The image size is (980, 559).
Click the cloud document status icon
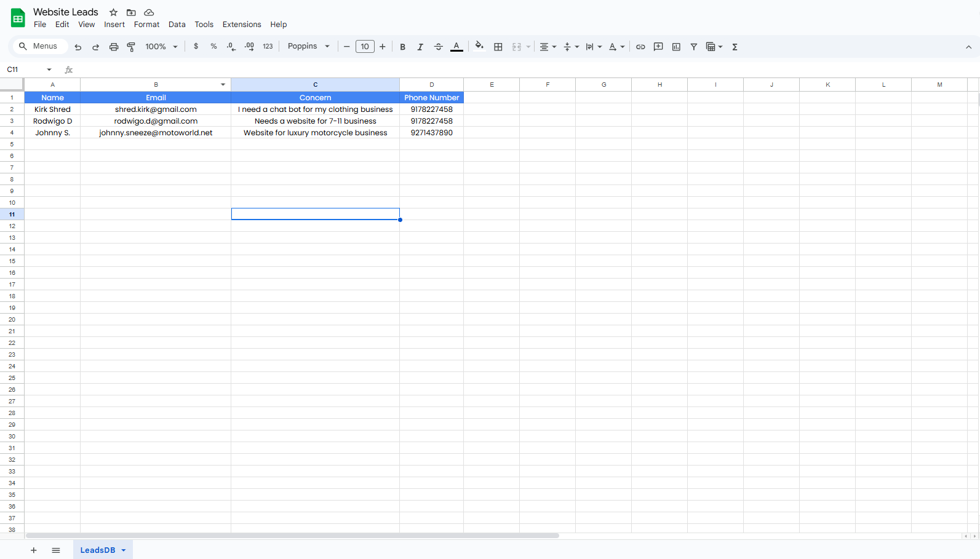coord(149,12)
